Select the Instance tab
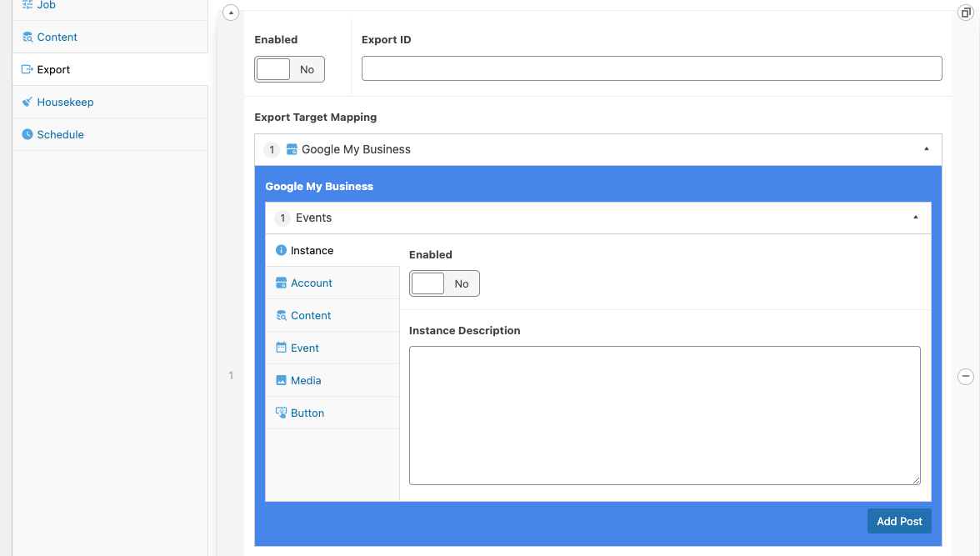The height and width of the screenshot is (556, 980). 332,250
